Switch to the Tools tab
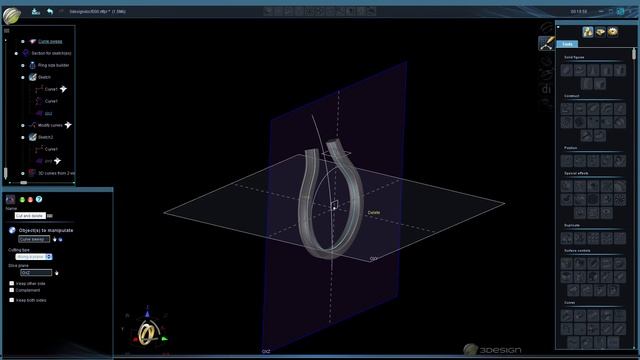This screenshot has width=640, height=360. coord(567,44)
